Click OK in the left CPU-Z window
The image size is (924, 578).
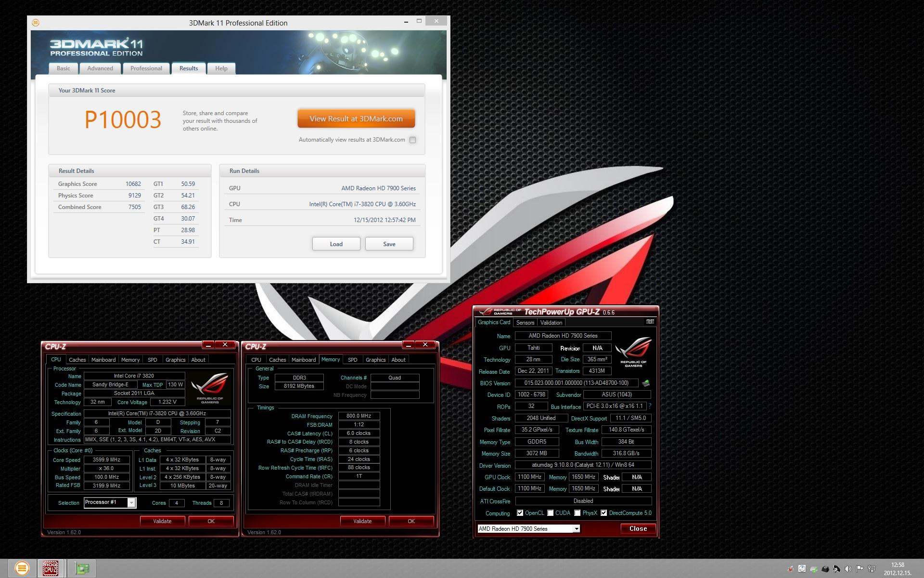click(x=211, y=521)
